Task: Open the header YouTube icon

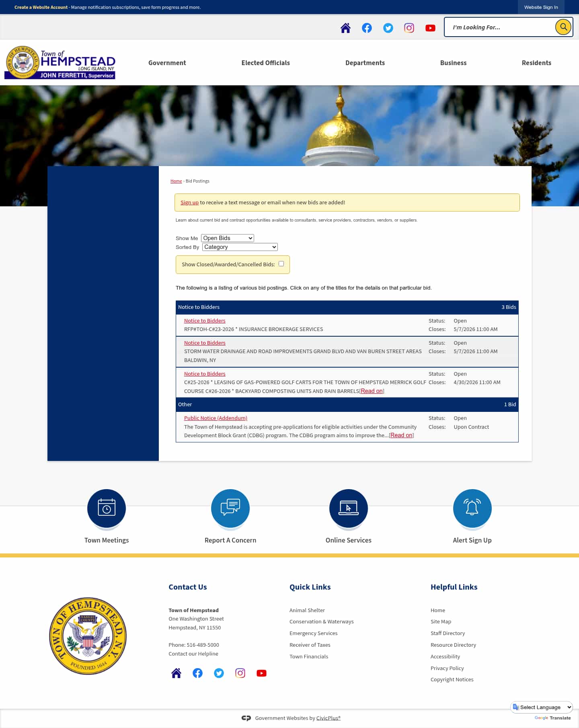Action: (x=430, y=28)
